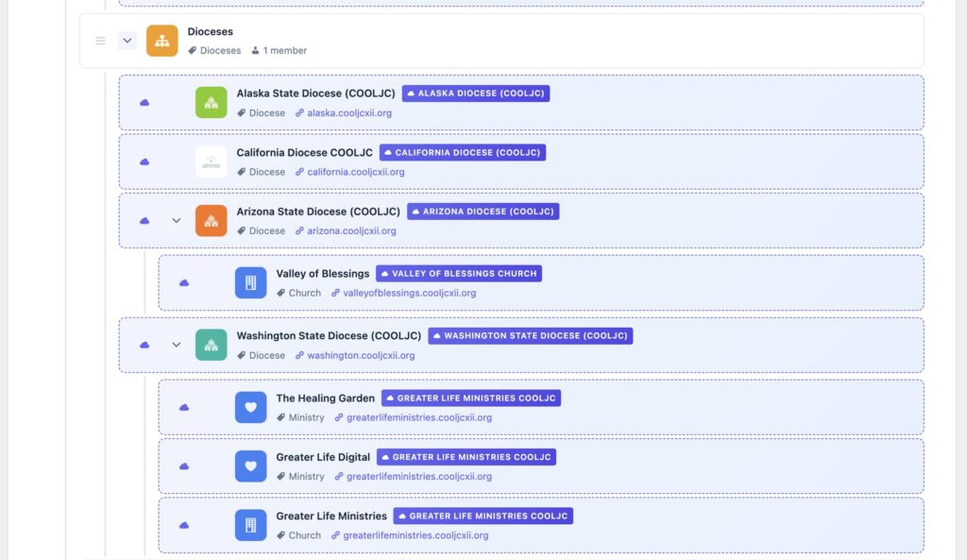Click the California Diocese COOLJC logo thumbnail
Screen dimensions: 967x560
point(211,161)
